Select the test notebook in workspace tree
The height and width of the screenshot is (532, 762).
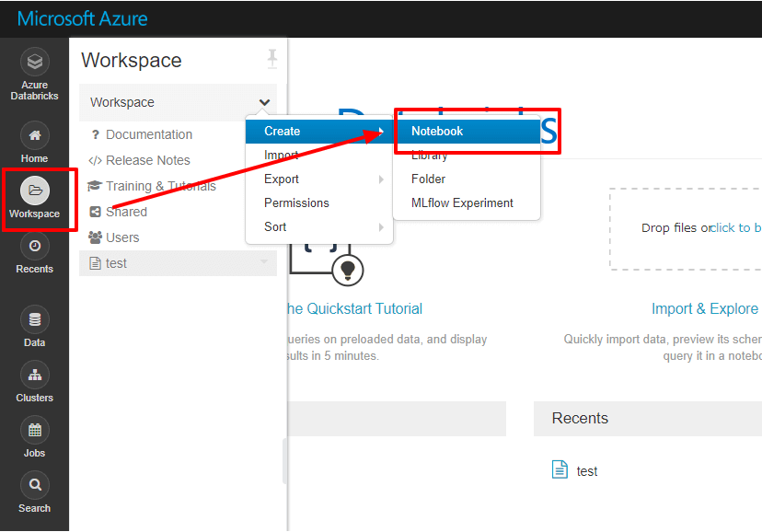pyautogui.click(x=178, y=263)
